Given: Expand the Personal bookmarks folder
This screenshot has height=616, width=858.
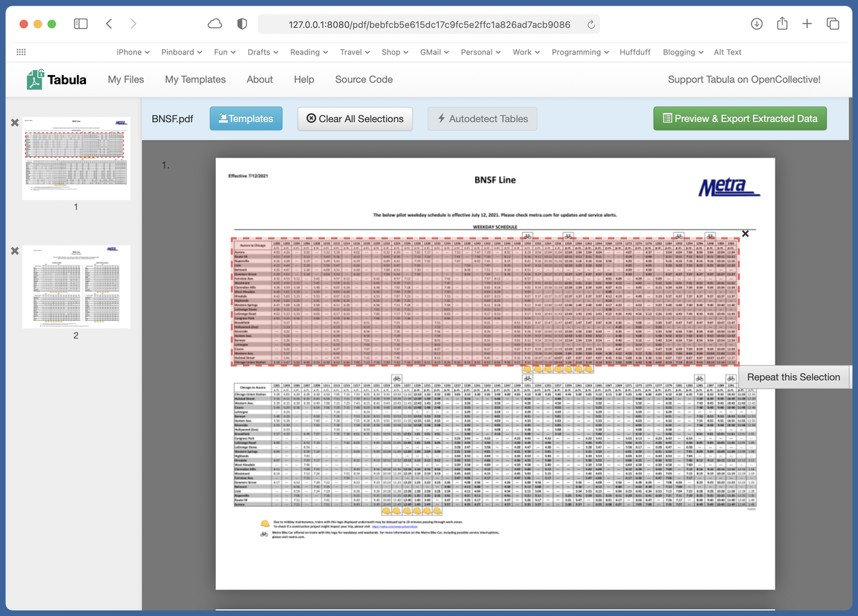Looking at the screenshot, I should click(481, 52).
